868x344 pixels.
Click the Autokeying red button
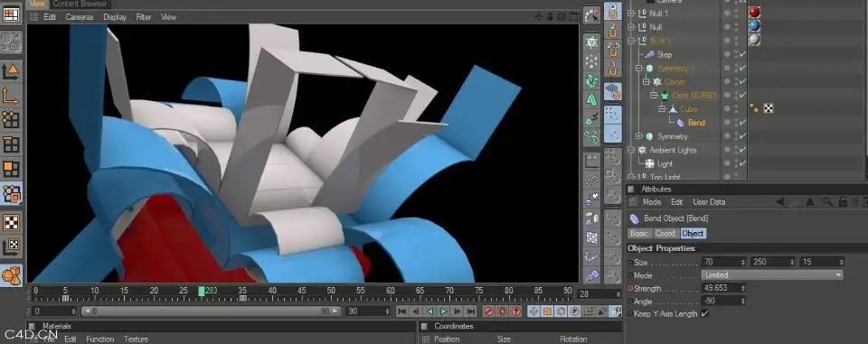(502, 311)
